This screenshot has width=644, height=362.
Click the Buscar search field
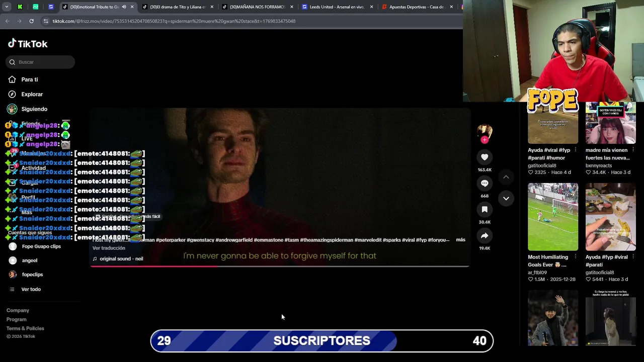40,62
